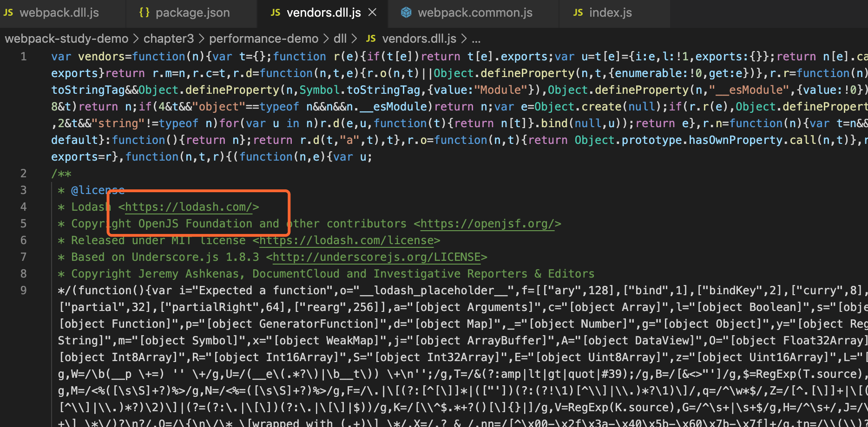Click the webpack cube icon on webpack.common.js tab
Screen dimensions: 868x427
pyautogui.click(x=406, y=13)
